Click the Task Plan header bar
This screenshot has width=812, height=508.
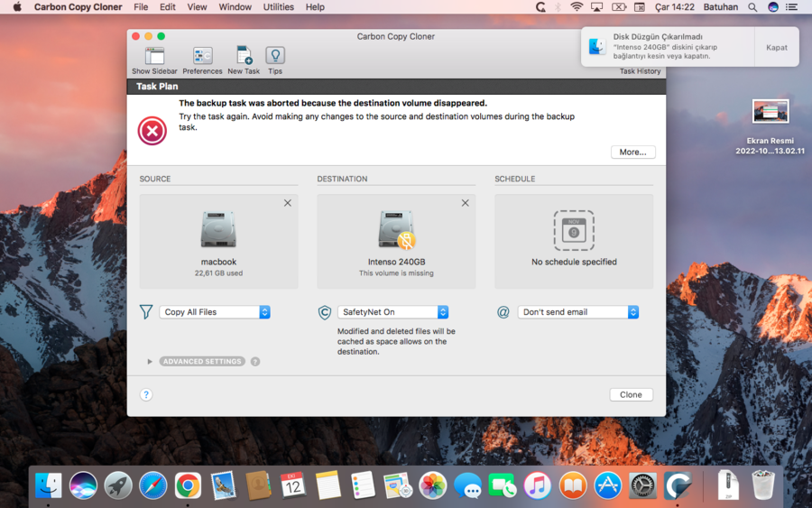pyautogui.click(x=396, y=87)
